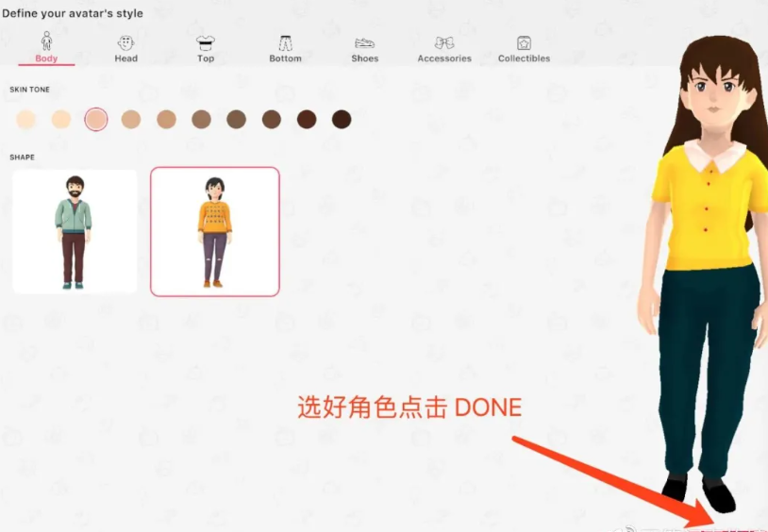Image resolution: width=768 pixels, height=532 pixels.
Task: Pick the first lightest skin tone
Action: [x=26, y=119]
